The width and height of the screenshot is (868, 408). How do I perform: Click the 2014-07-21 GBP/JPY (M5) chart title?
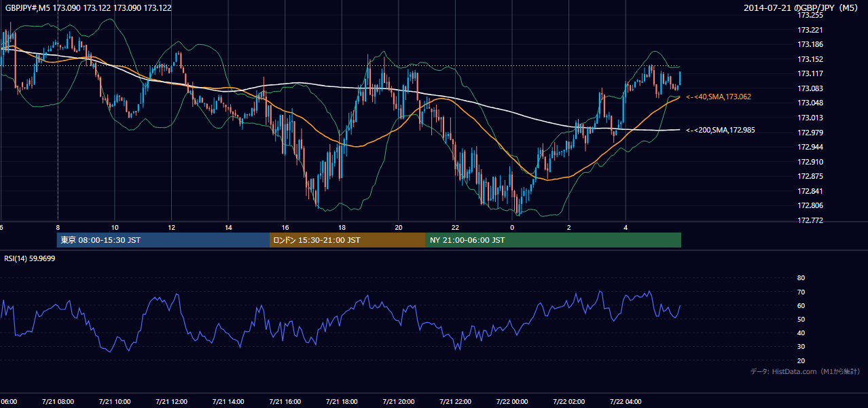801,7
